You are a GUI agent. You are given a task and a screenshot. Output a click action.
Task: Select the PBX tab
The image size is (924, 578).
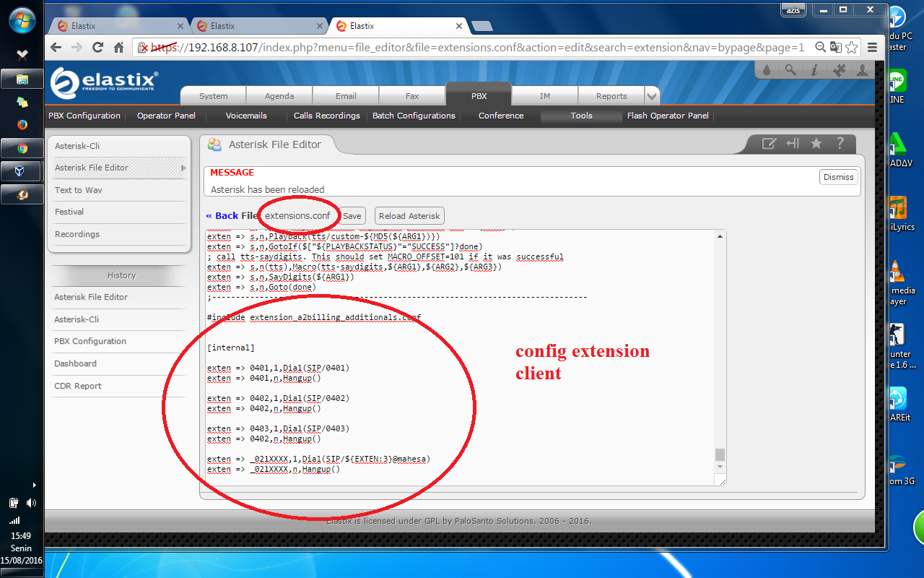click(x=479, y=95)
